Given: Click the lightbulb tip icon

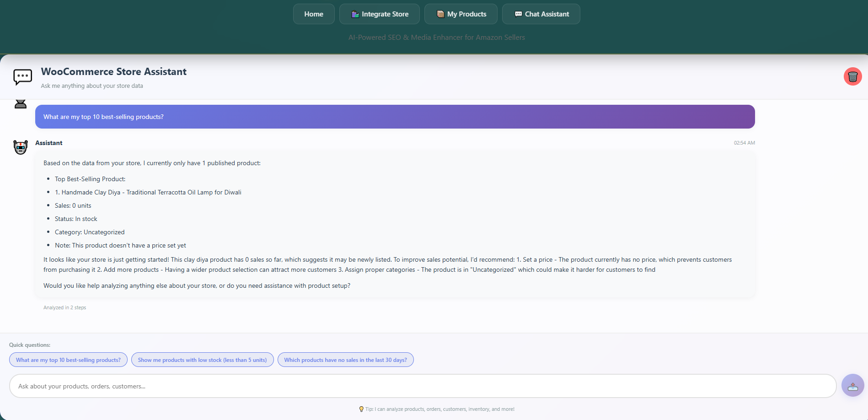Looking at the screenshot, I should coord(361,409).
